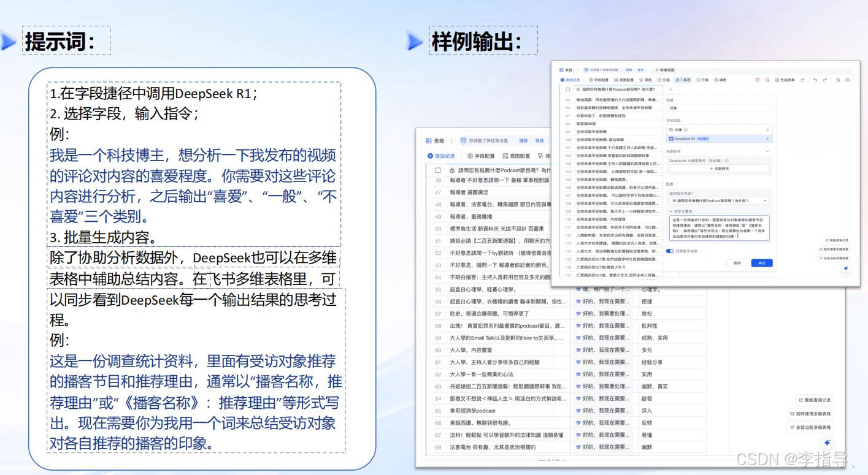Toggle the 获取更多信息 switch
868x475 pixels.
tap(670, 251)
